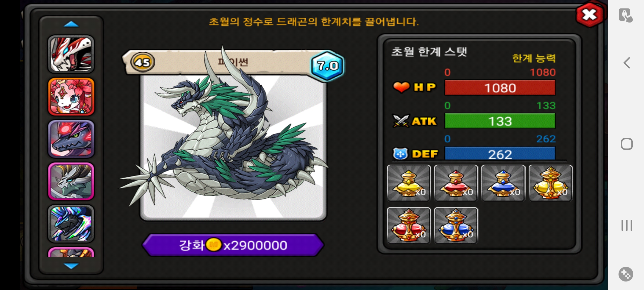Image resolution: width=644 pixels, height=290 pixels.
Task: Select the large blue ornate potion
Action: pos(456,225)
